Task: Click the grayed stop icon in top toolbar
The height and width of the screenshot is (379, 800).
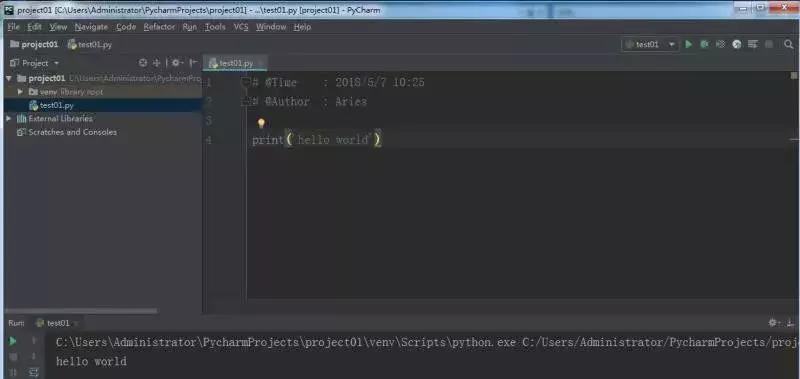Action: click(769, 44)
